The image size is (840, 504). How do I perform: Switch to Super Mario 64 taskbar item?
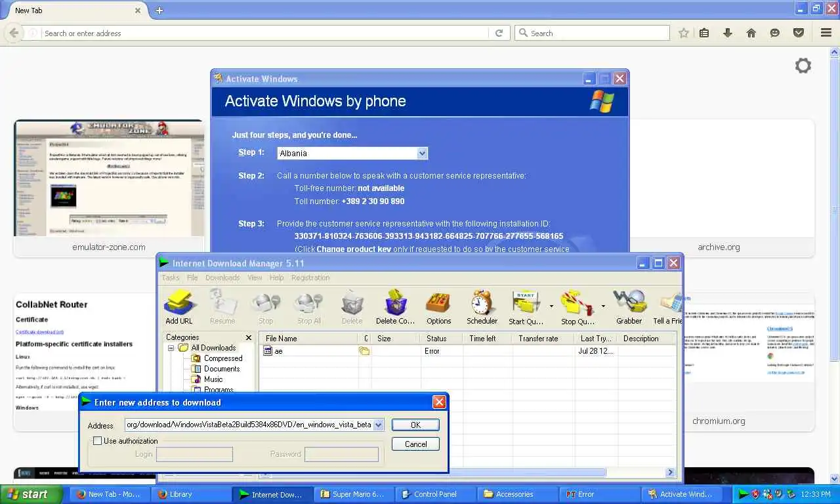tap(354, 494)
